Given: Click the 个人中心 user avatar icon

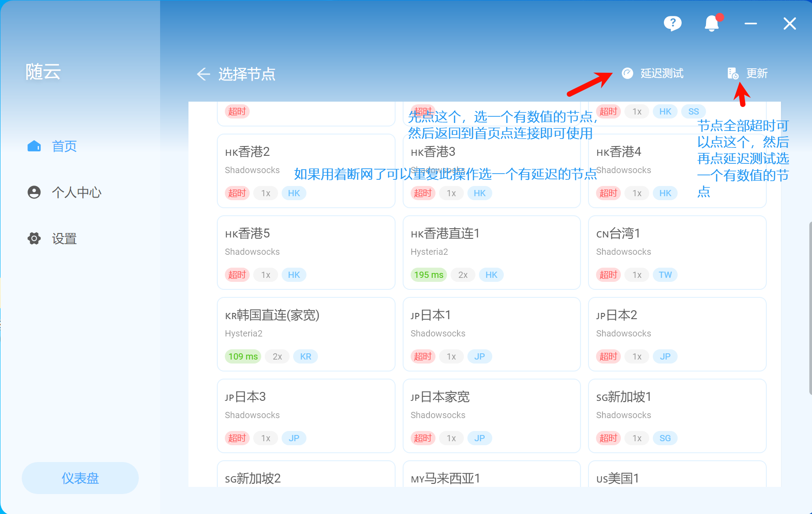Looking at the screenshot, I should [34, 192].
